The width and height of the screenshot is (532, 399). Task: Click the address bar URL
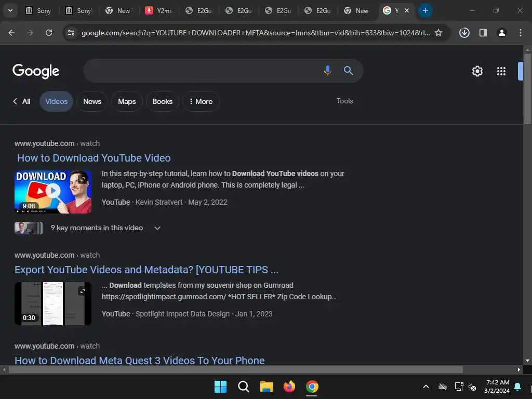point(255,33)
